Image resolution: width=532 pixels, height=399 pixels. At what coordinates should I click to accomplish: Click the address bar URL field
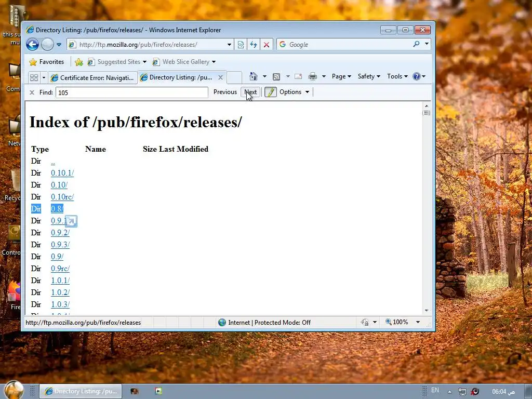click(x=147, y=45)
